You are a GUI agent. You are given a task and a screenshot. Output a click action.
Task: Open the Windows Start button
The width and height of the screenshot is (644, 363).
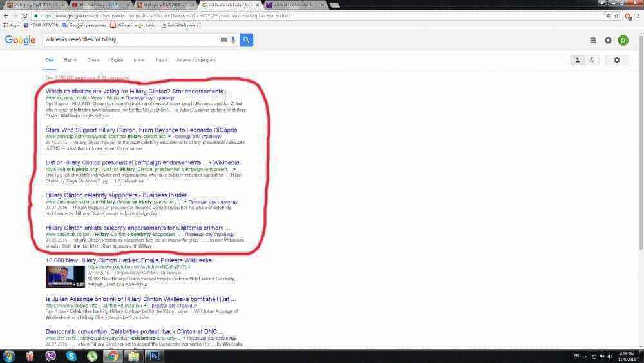point(8,356)
